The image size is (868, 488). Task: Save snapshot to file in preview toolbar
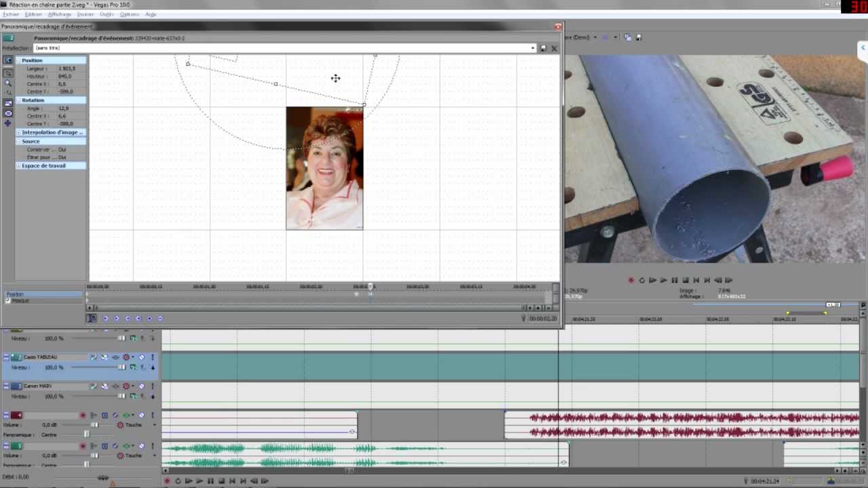click(x=638, y=37)
